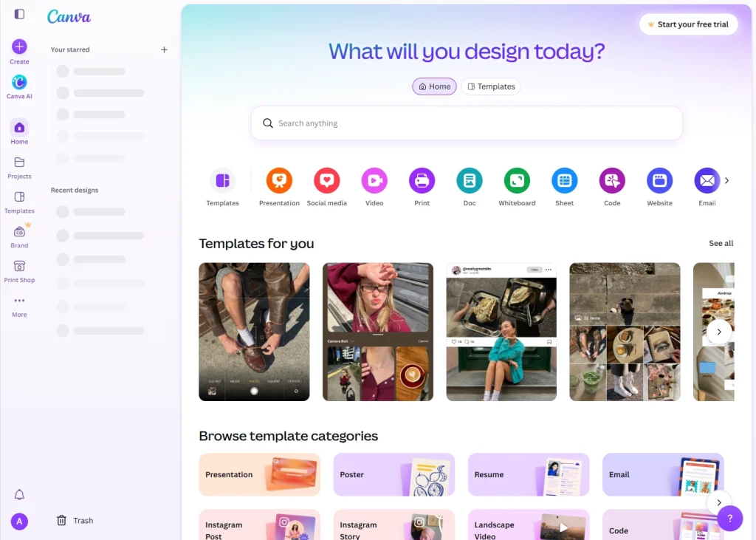Add a starred item with plus

click(164, 49)
